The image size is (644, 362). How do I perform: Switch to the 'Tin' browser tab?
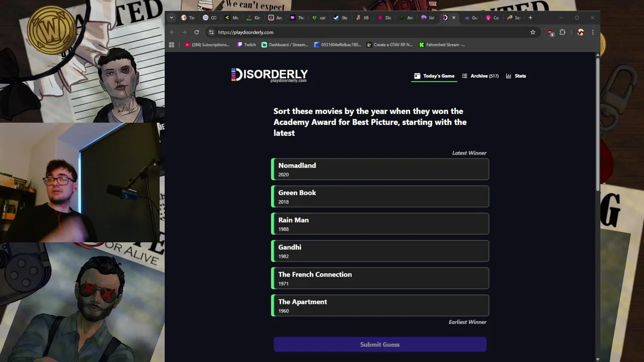point(188,18)
